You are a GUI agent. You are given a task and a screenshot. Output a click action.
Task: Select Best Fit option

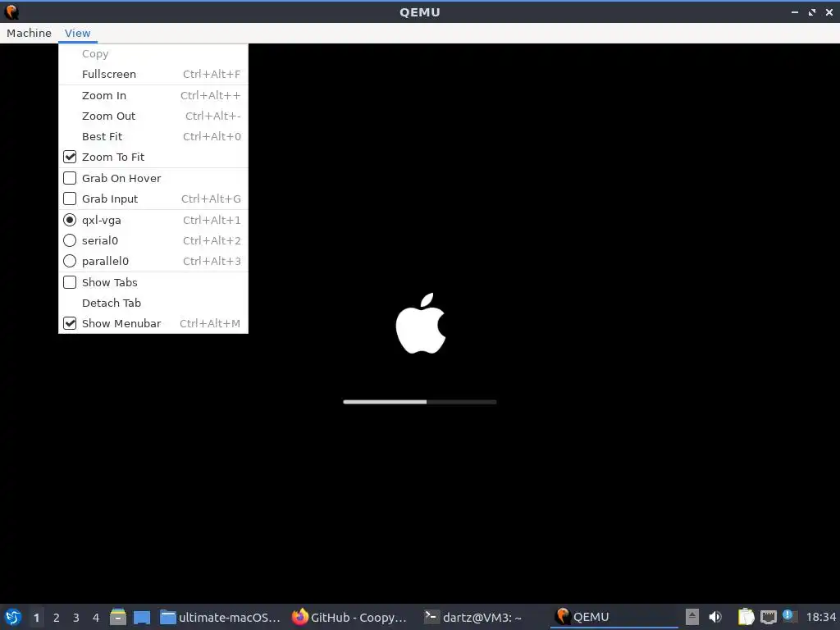(x=153, y=136)
